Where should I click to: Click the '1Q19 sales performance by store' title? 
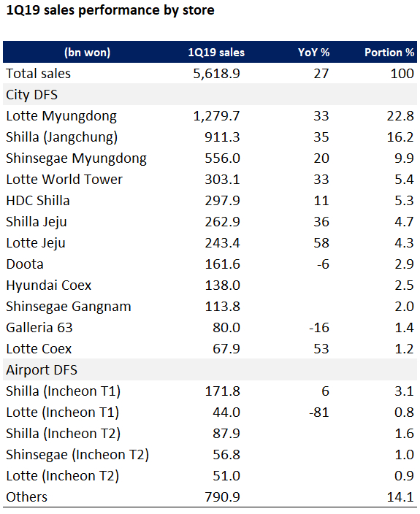[x=110, y=10]
